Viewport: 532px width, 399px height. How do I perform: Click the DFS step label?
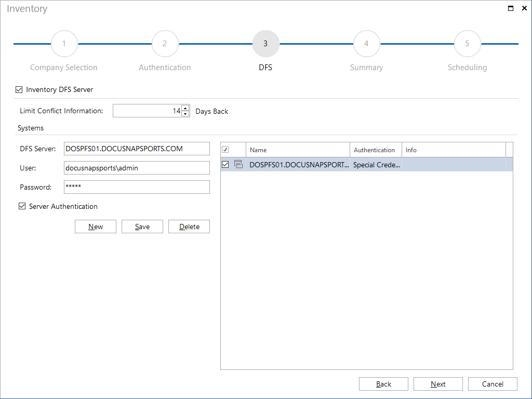pyautogui.click(x=265, y=68)
